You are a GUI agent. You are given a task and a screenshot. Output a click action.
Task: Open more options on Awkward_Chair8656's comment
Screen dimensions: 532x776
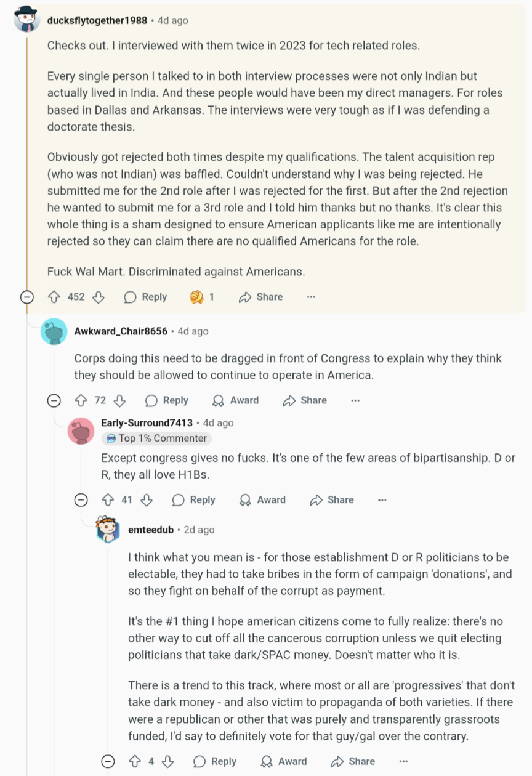(355, 400)
